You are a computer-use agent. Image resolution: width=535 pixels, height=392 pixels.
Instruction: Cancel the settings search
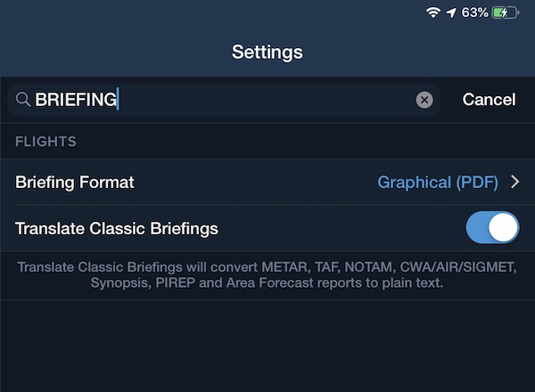[489, 100]
